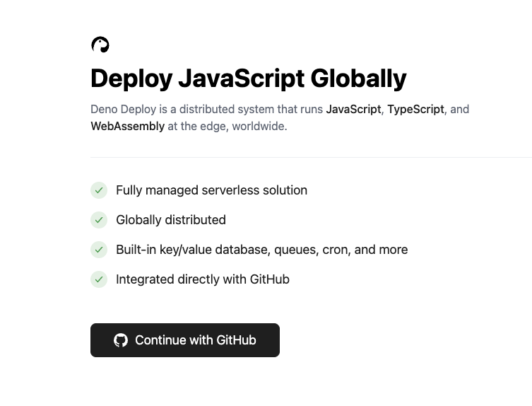Click the Continue with GitHub label text
Image resolution: width=532 pixels, height=406 pixels.
(196, 340)
